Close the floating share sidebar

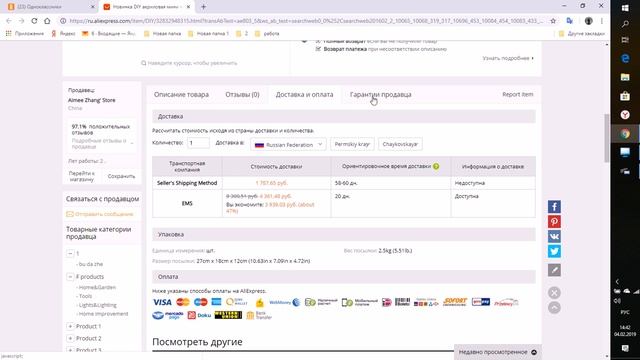[554, 293]
